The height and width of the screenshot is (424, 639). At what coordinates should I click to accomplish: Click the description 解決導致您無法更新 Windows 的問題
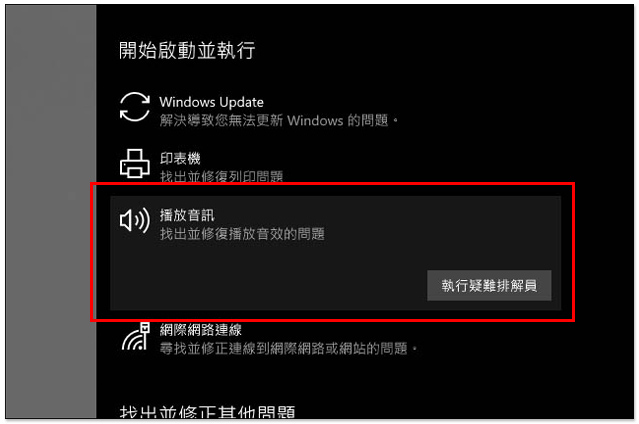279,121
